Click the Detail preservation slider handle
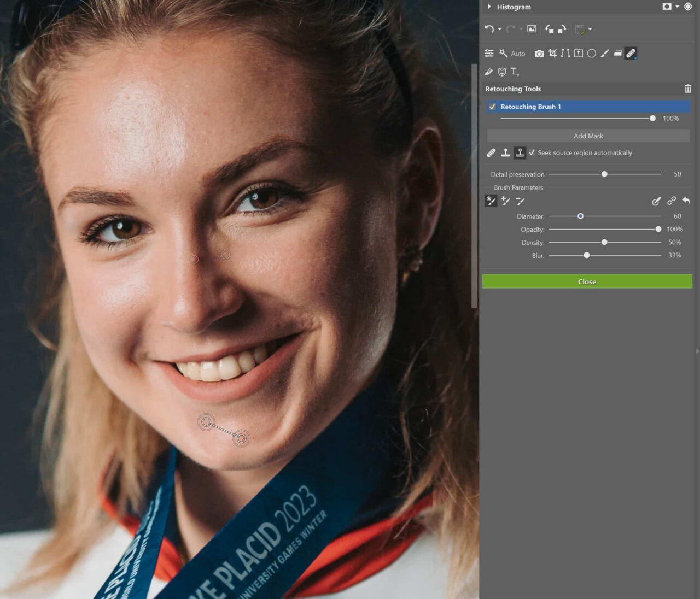Viewport: 700px width, 599px height. (604, 174)
